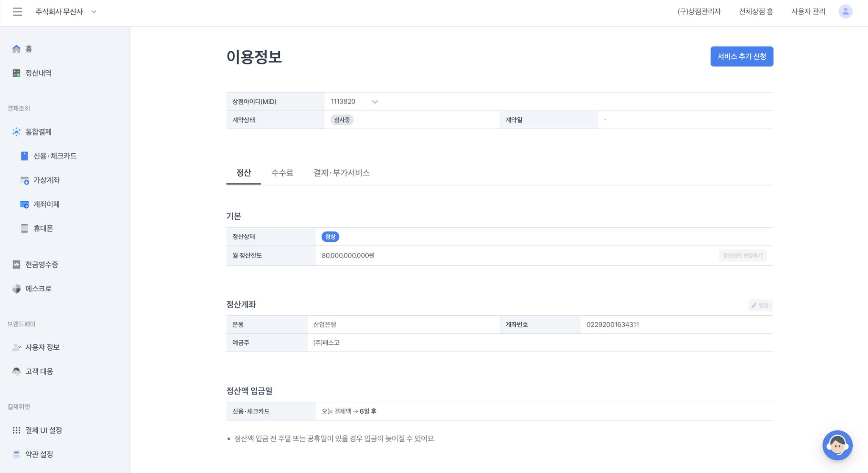This screenshot has width=868, height=473.
Task: Go to 사용자 관리 in header
Action: coord(808,12)
